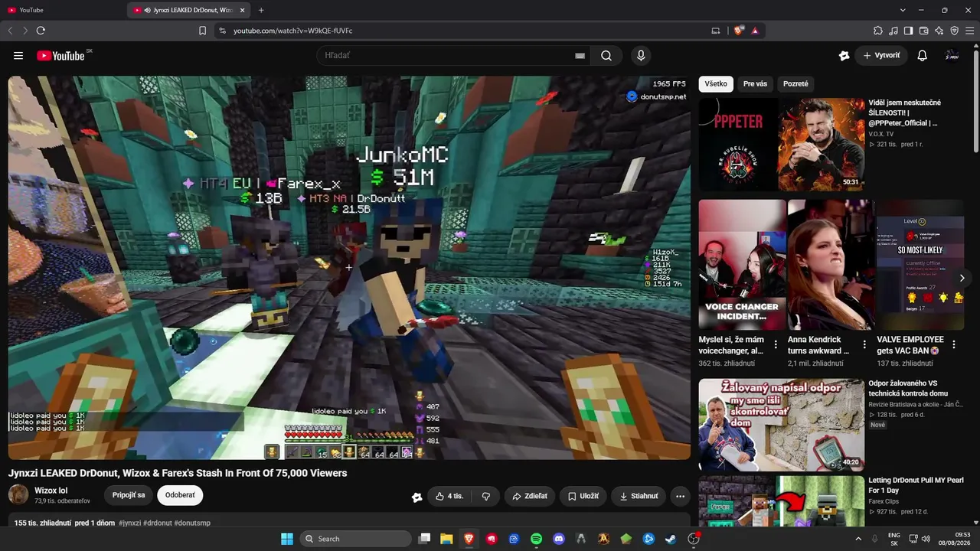Share the video with Zdieľať
The image size is (980, 551).
pyautogui.click(x=530, y=496)
